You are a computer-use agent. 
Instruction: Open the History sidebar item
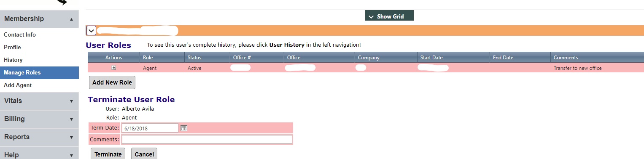click(13, 60)
